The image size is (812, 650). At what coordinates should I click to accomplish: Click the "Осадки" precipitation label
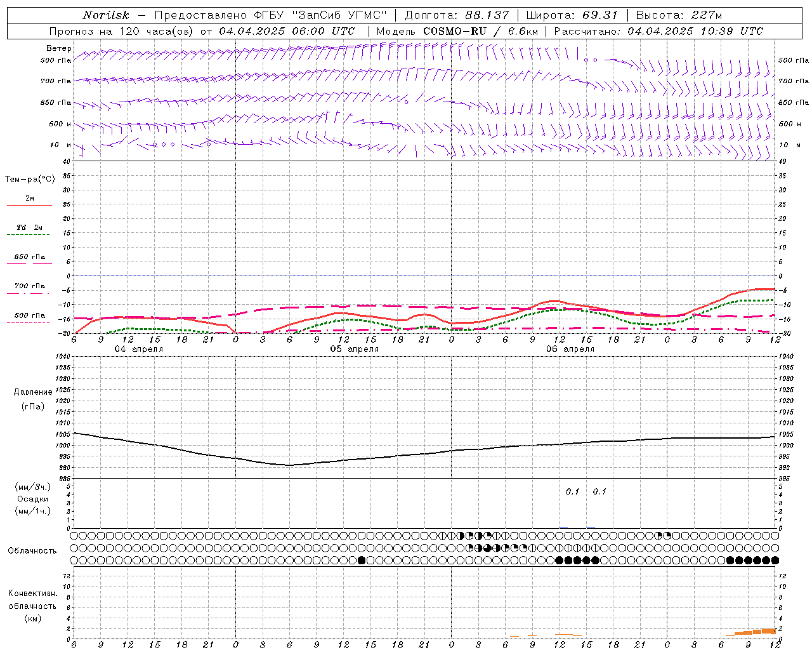33,499
